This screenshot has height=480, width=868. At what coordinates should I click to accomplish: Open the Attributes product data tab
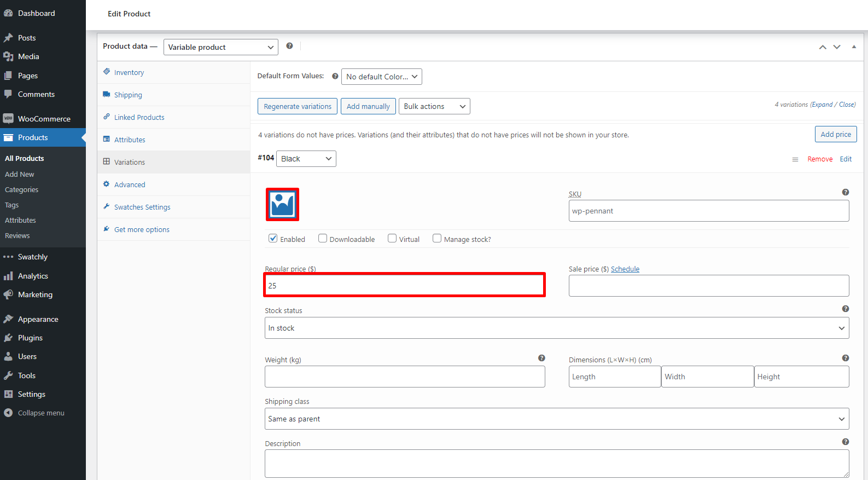click(x=130, y=140)
